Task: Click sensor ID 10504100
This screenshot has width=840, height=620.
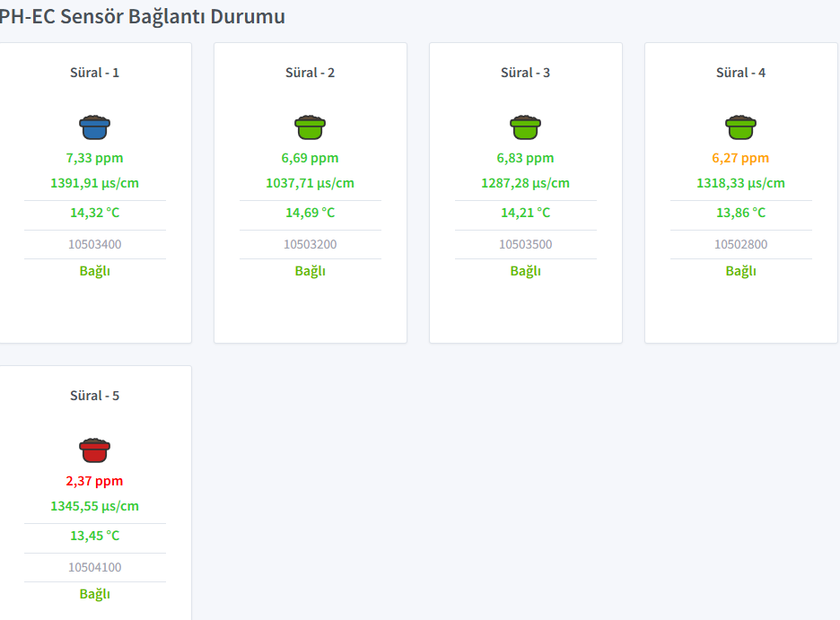Action: [x=94, y=567]
